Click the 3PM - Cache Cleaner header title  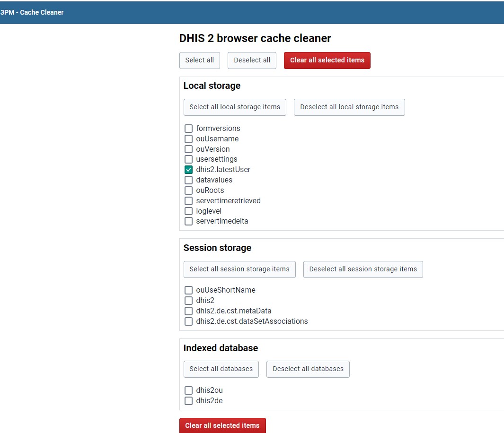click(32, 12)
